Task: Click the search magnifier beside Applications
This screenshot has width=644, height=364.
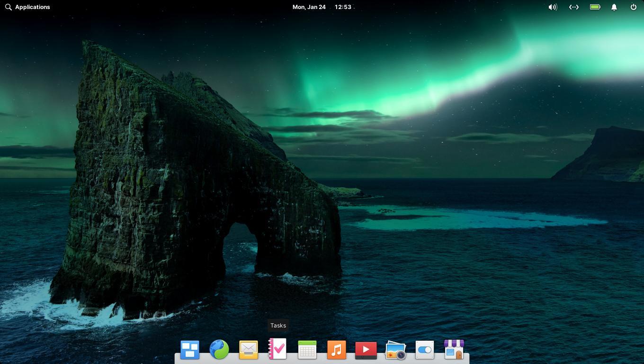Action: coord(8,7)
